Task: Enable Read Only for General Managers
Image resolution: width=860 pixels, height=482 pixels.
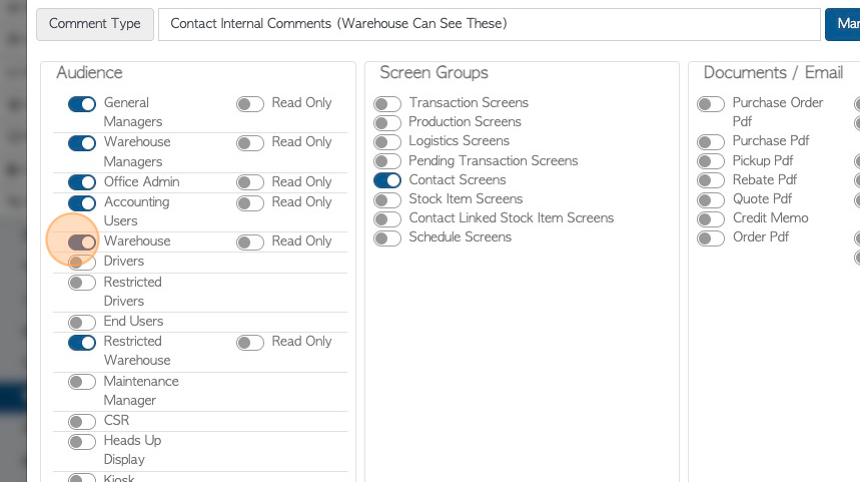Action: 250,104
